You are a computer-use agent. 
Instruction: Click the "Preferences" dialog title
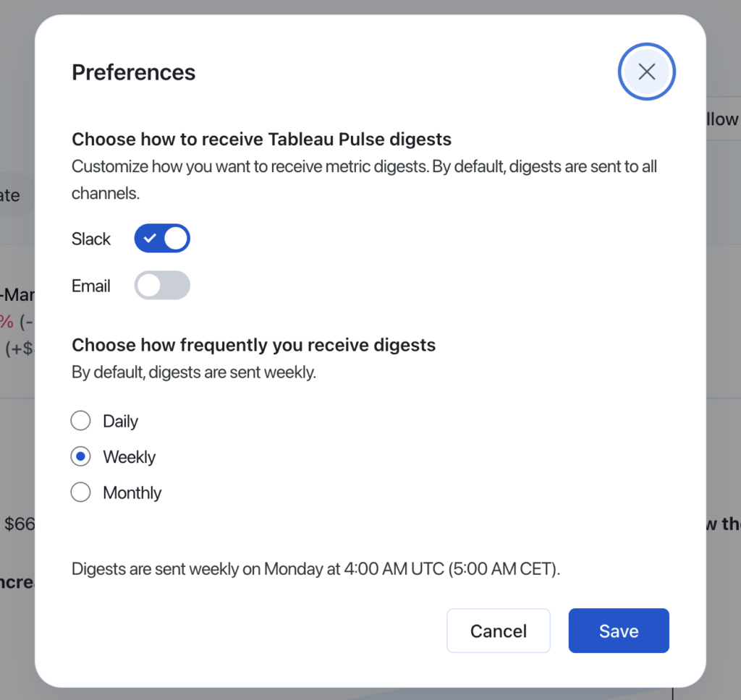pos(133,72)
